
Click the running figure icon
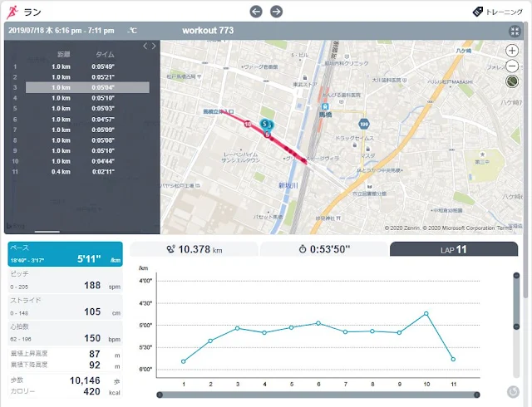(x=12, y=12)
